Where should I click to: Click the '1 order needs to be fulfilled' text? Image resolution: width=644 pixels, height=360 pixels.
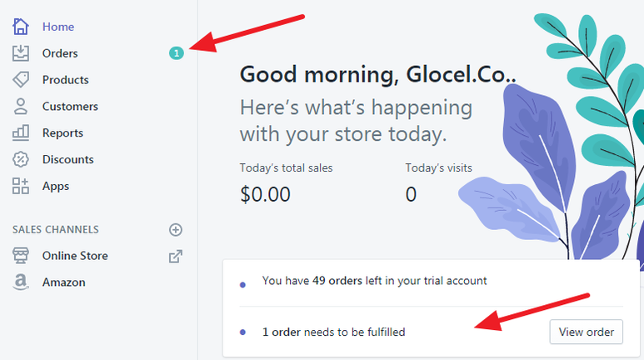pyautogui.click(x=333, y=332)
